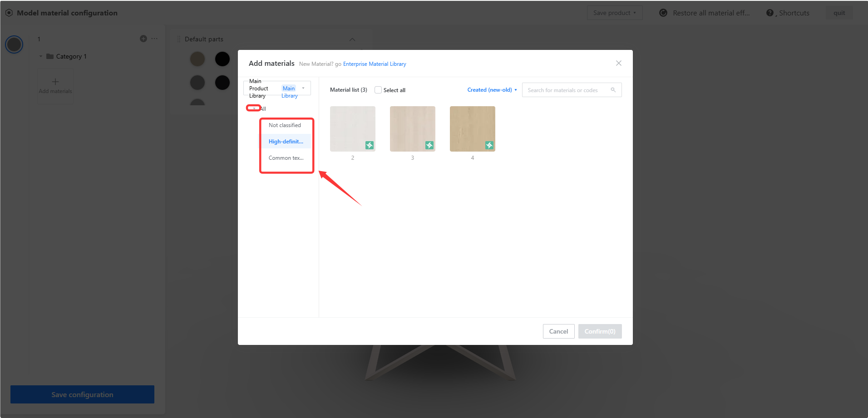This screenshot has width=868, height=418.
Task: Click the quit button
Action: [x=839, y=13]
